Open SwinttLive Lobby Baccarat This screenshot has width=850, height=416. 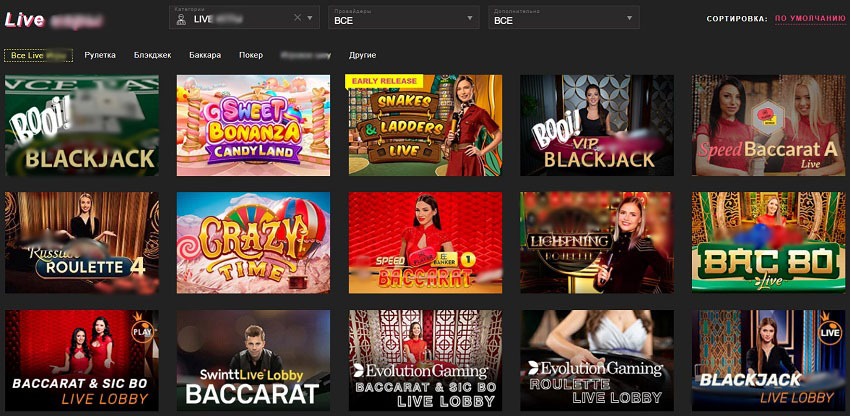coord(253,360)
